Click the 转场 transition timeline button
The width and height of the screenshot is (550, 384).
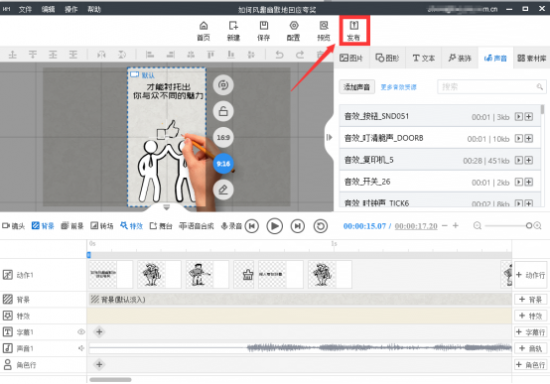coord(102,226)
